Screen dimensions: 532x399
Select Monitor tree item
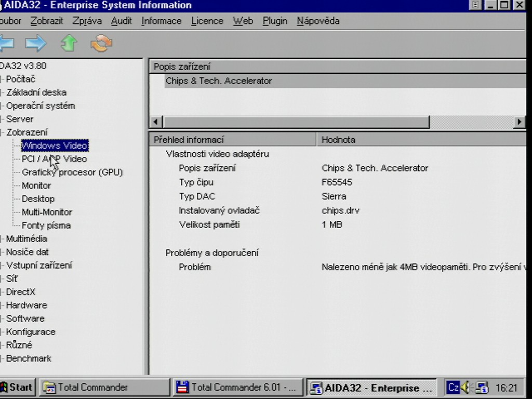(x=36, y=185)
